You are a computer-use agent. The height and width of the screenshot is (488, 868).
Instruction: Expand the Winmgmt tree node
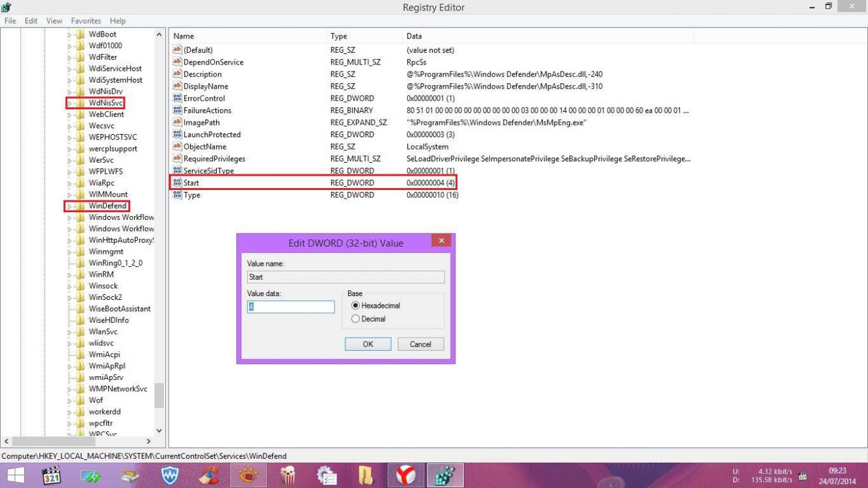70,252
